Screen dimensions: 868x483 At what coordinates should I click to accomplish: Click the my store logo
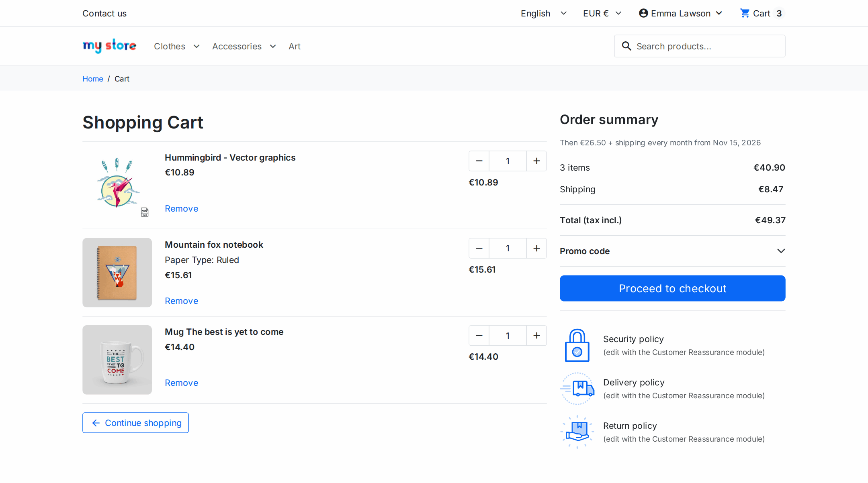tap(109, 46)
